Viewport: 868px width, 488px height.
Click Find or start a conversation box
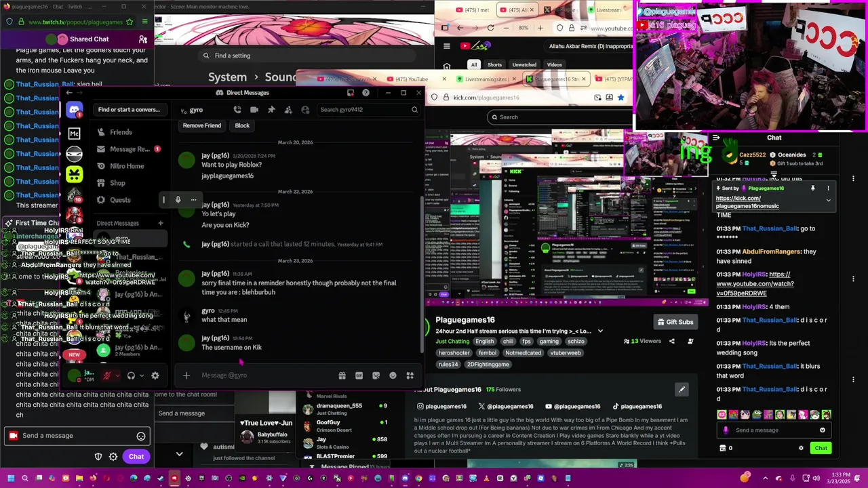(129, 110)
